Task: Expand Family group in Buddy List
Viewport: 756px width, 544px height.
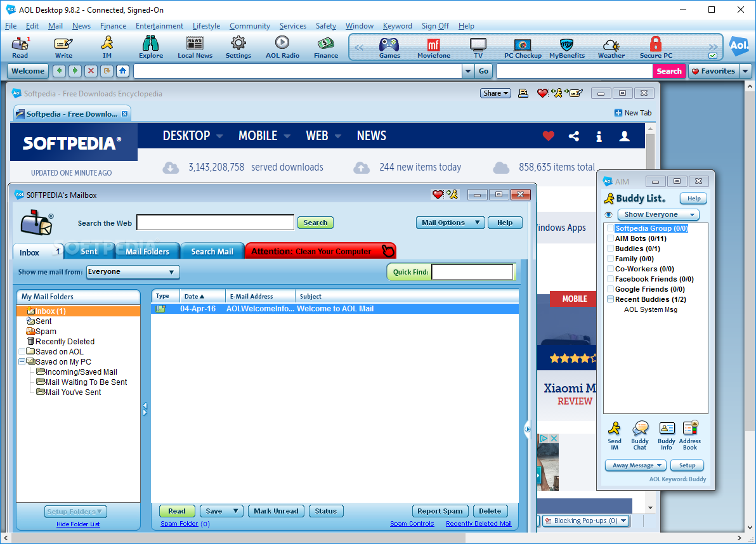Action: 610,259
